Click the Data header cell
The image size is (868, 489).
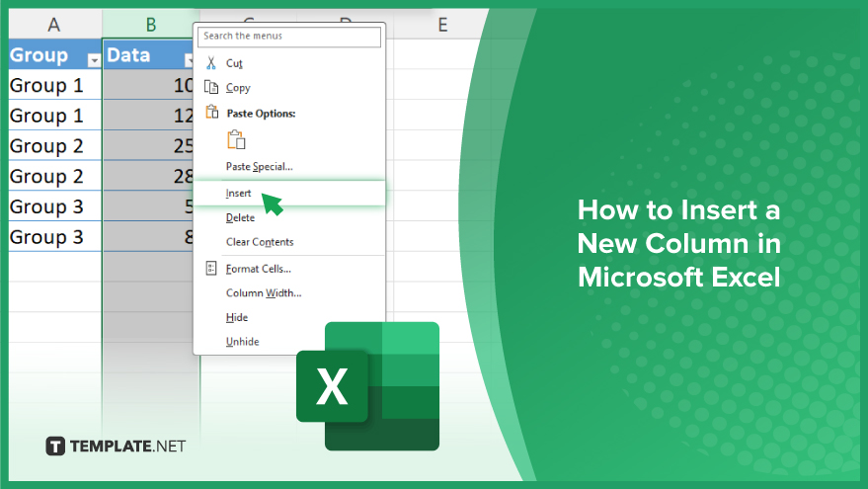coord(148,54)
